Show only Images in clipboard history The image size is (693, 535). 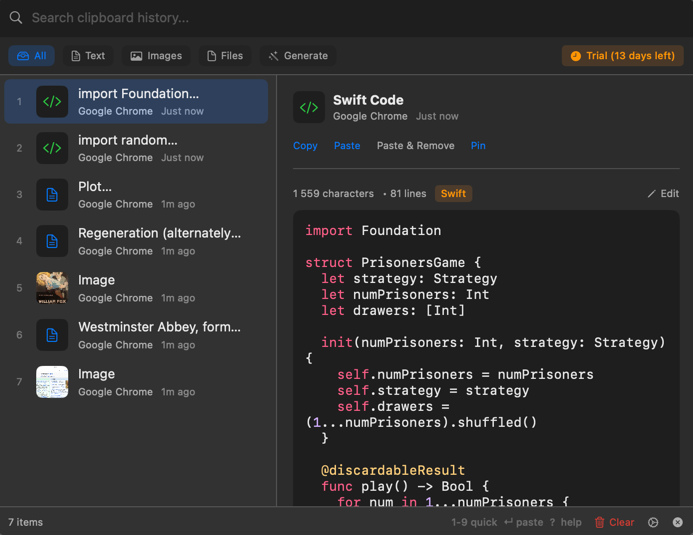tap(156, 56)
